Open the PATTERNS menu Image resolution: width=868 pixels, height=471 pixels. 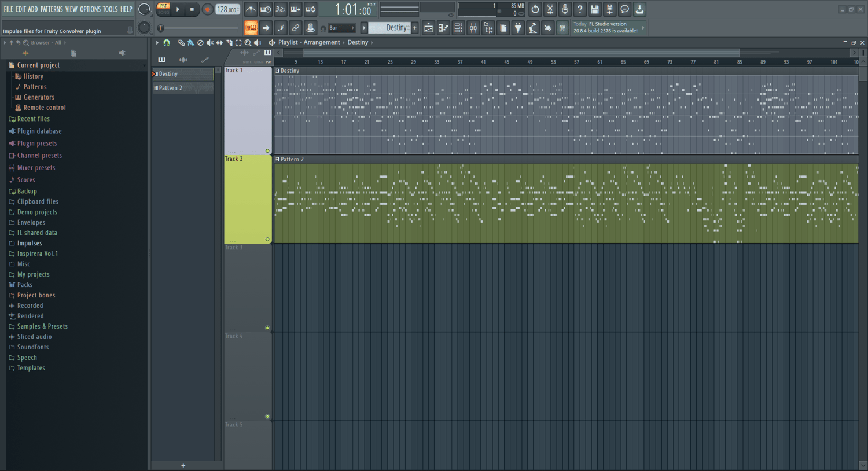pos(52,9)
